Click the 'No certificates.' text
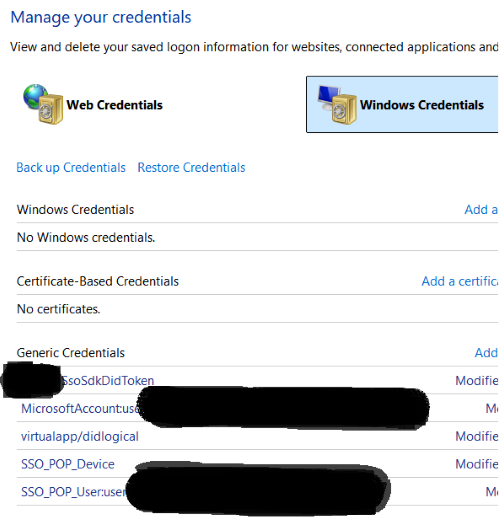500x531 pixels. click(x=59, y=309)
